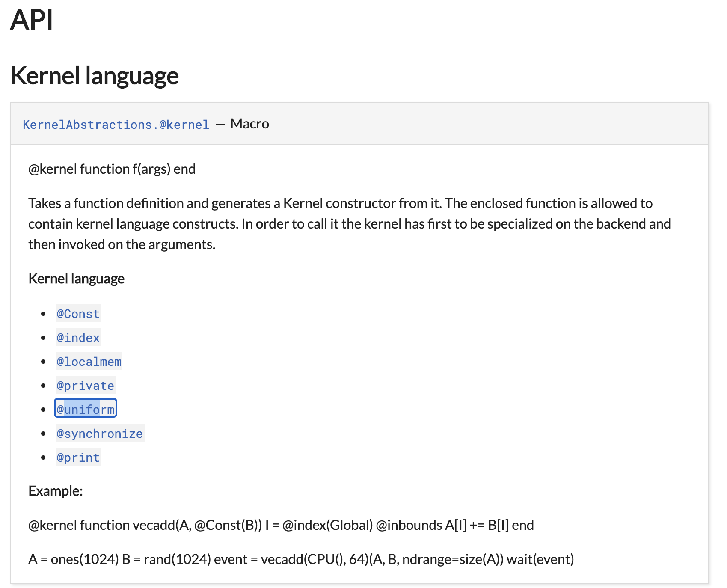This screenshot has width=727, height=588.
Task: Click the 'A = ones(1024)' example line
Action: click(x=301, y=559)
